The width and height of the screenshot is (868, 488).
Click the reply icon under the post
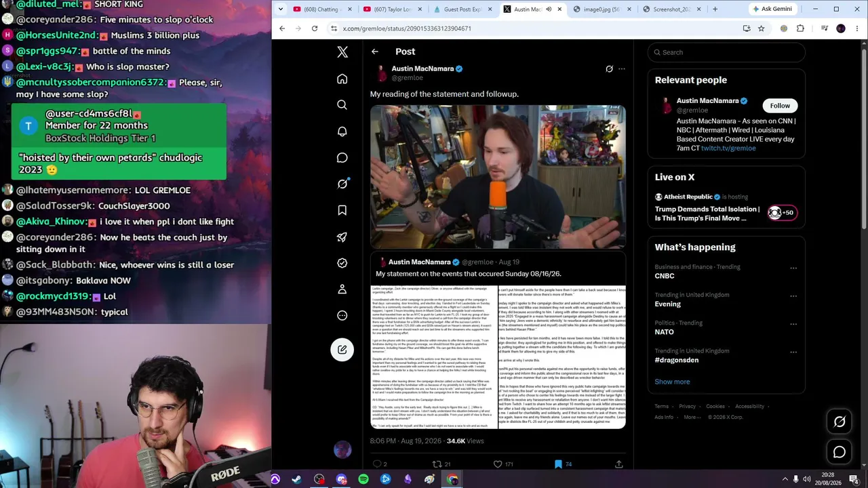point(377,464)
